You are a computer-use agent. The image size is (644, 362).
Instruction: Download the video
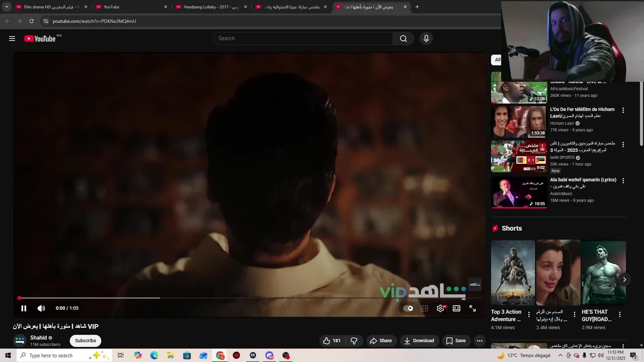[419, 340]
